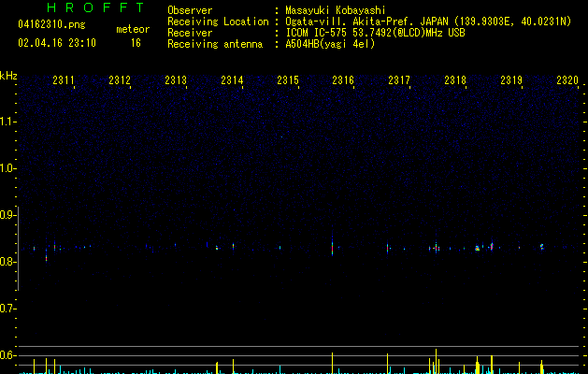This screenshot has height=374, width=588.
Task: Click the 'meteor' count label
Action: point(133,29)
